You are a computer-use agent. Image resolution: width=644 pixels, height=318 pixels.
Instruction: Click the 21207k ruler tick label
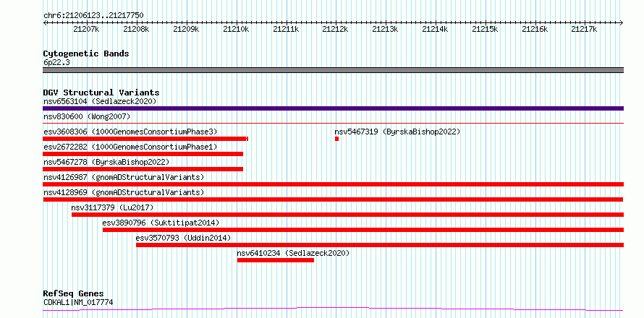coord(86,29)
